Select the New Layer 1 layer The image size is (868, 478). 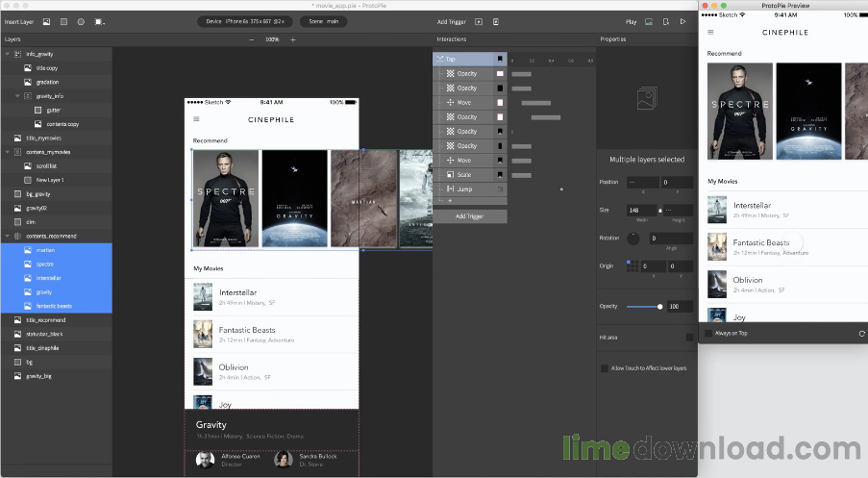pos(56,180)
